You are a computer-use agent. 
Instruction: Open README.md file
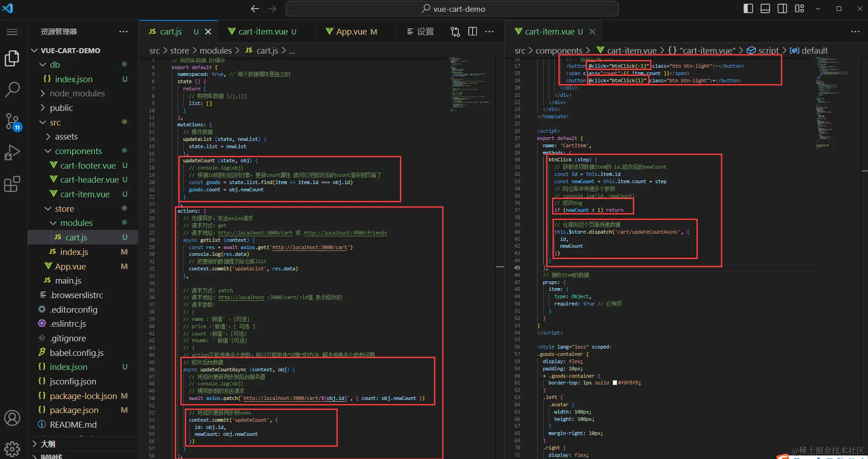(83, 424)
